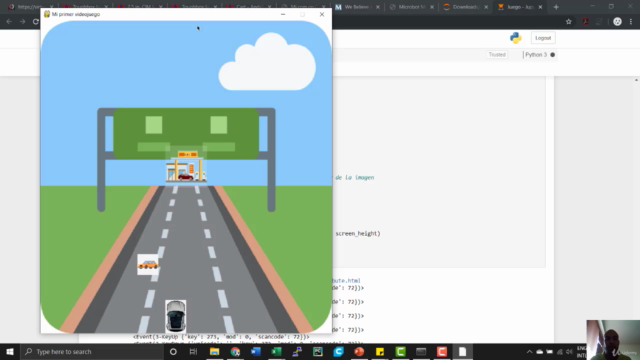Click the player car sprite on the road
Image resolution: width=640 pixels, height=360 pixels.
point(176,316)
